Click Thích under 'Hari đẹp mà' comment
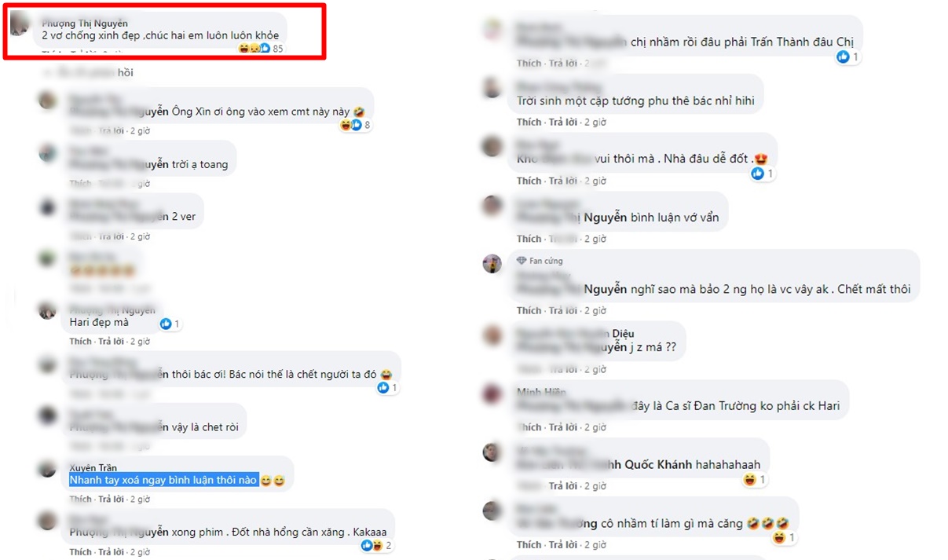The image size is (948, 560). 80,342
